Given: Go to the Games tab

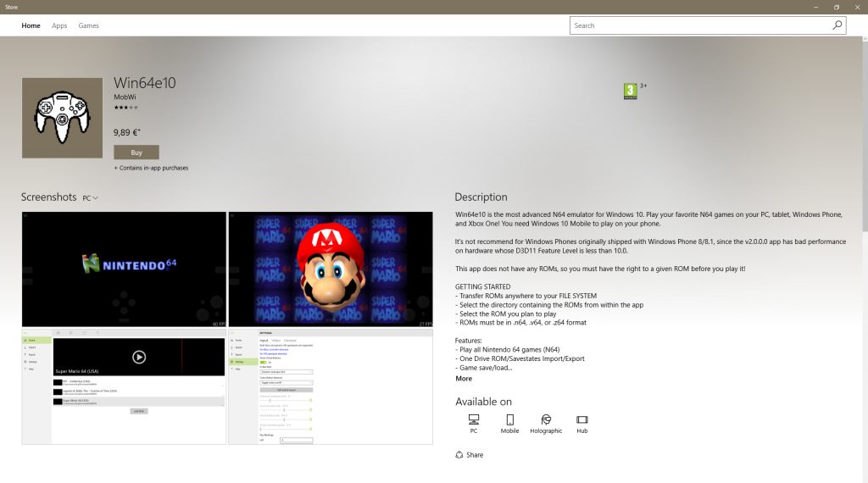Looking at the screenshot, I should [x=88, y=25].
